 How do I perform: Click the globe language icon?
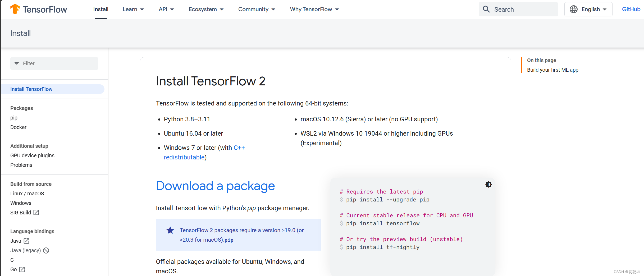point(573,9)
